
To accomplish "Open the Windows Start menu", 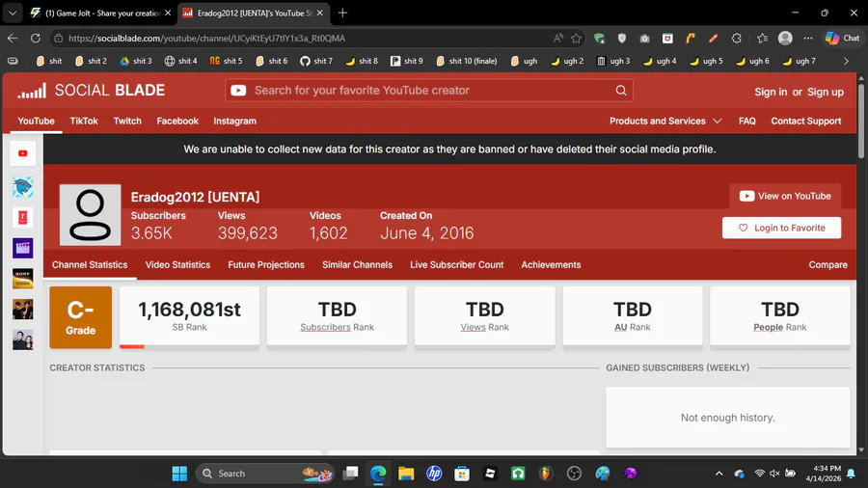I will point(179,474).
